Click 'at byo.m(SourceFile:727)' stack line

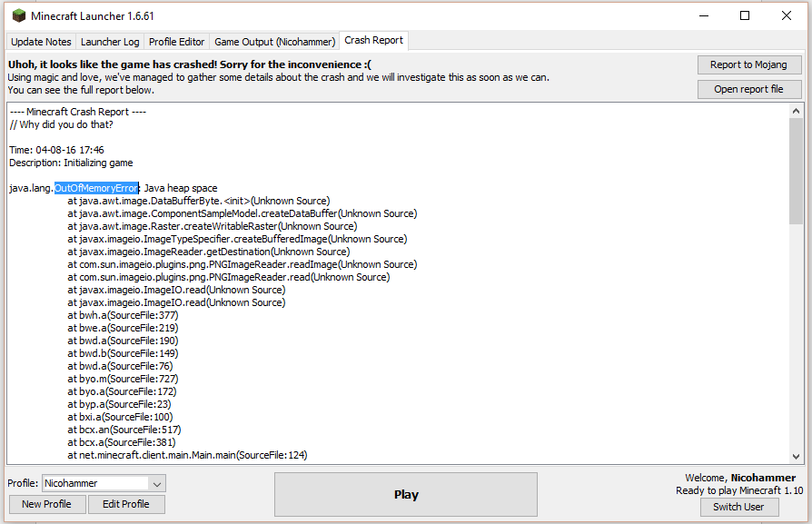click(123, 379)
